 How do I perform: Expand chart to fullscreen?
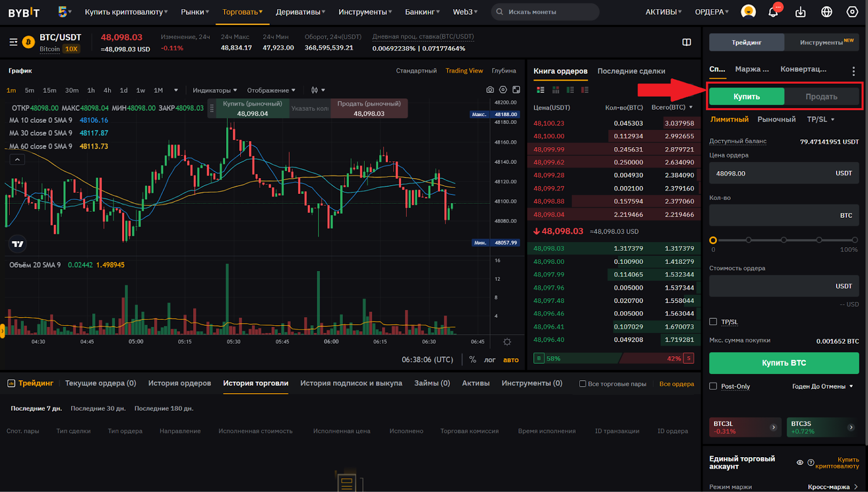[516, 90]
